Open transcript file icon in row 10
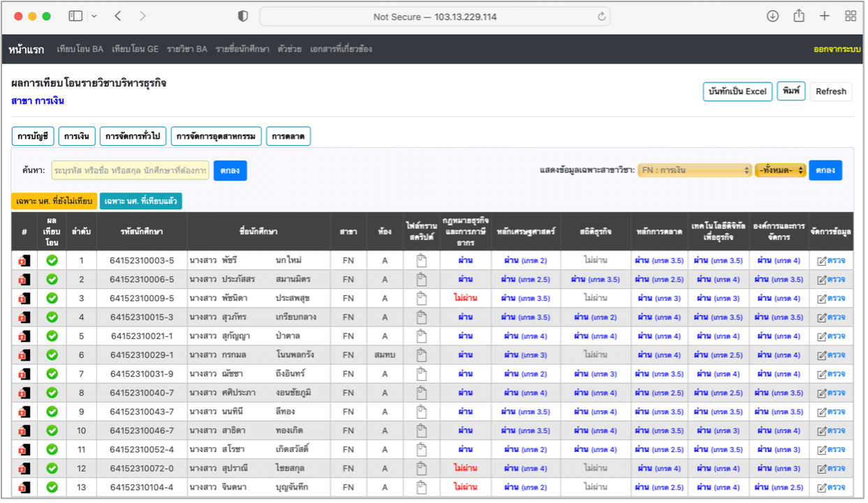Image resolution: width=868 pixels, height=503 pixels. coord(420,430)
